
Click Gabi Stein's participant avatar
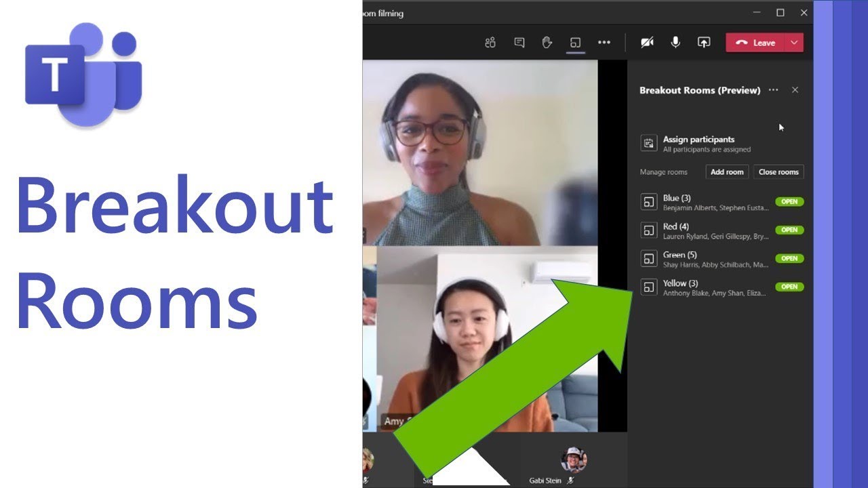574,460
